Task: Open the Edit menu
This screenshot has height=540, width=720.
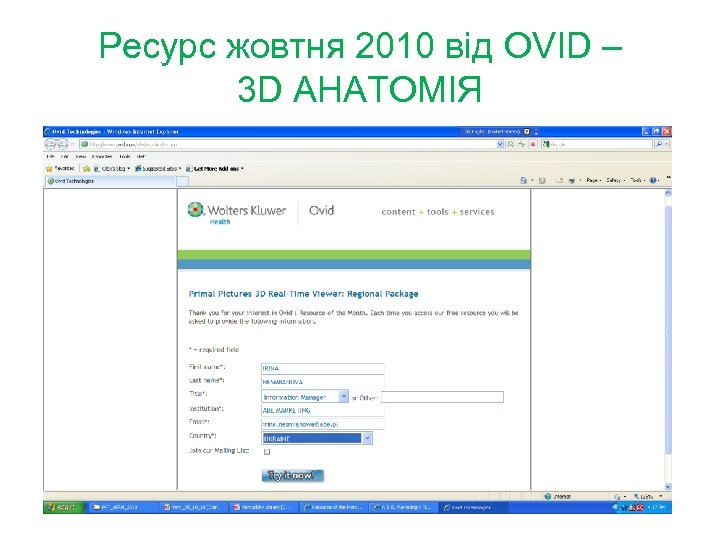Action: (65, 156)
